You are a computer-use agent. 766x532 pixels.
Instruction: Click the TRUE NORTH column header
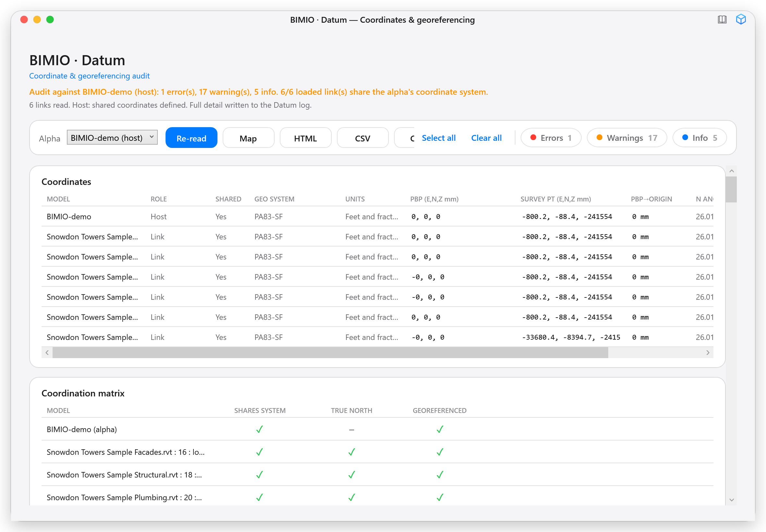(x=352, y=410)
